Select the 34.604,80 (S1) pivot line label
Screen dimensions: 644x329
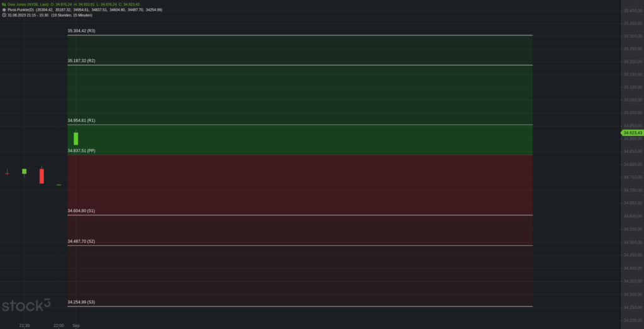point(81,211)
